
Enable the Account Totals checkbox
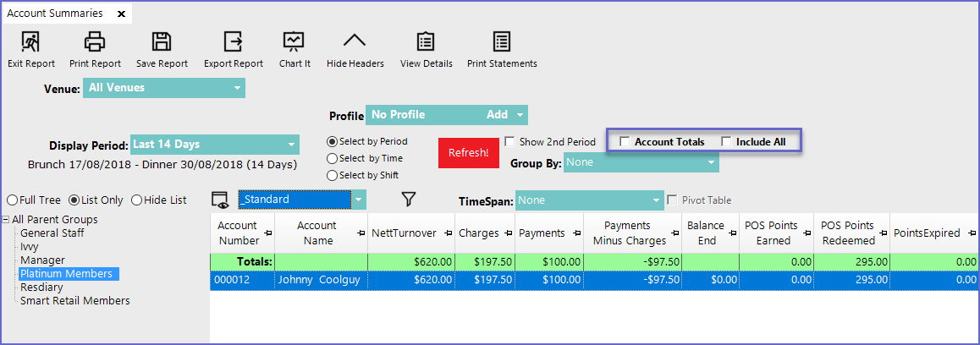click(625, 142)
